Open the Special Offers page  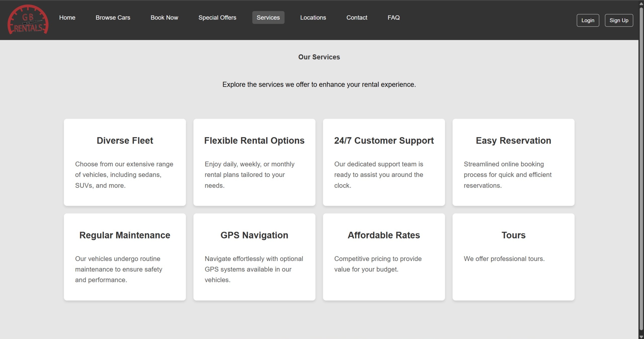click(x=217, y=17)
